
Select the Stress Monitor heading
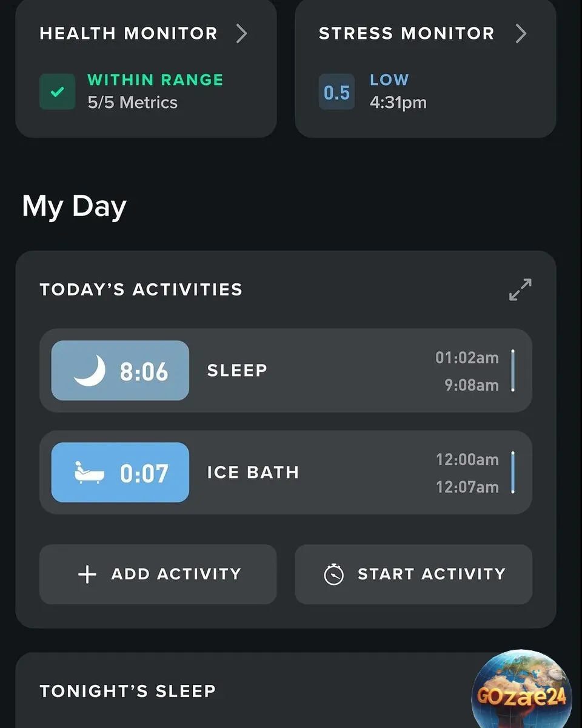pos(407,33)
